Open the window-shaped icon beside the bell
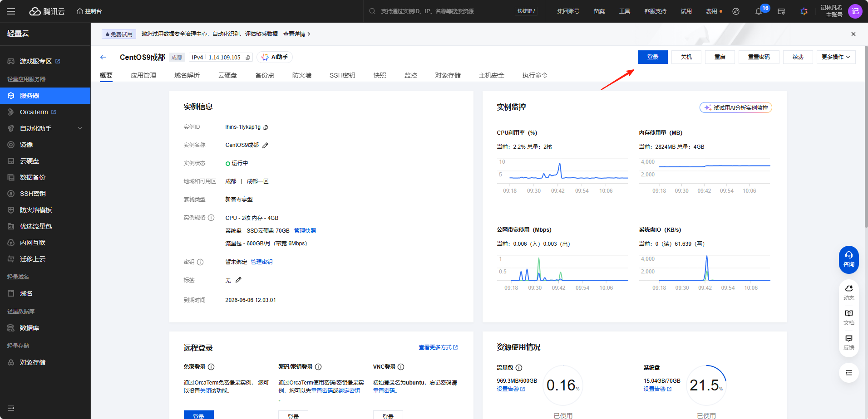868x419 pixels. (x=781, y=11)
